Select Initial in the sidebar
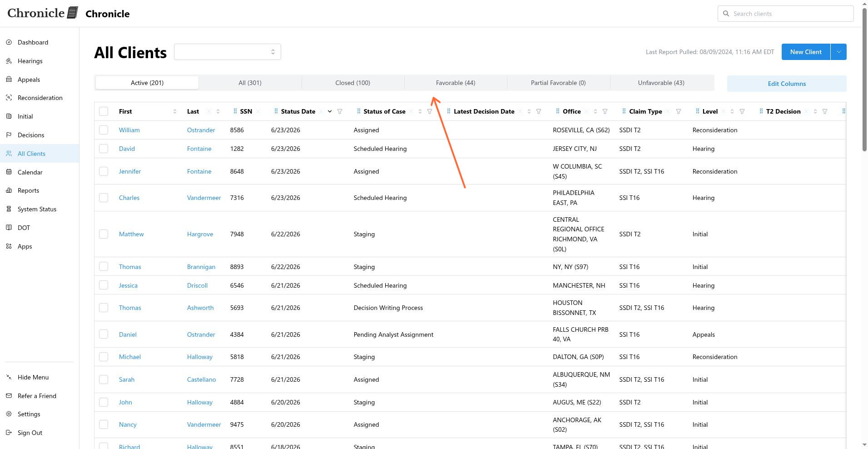 pos(40,116)
